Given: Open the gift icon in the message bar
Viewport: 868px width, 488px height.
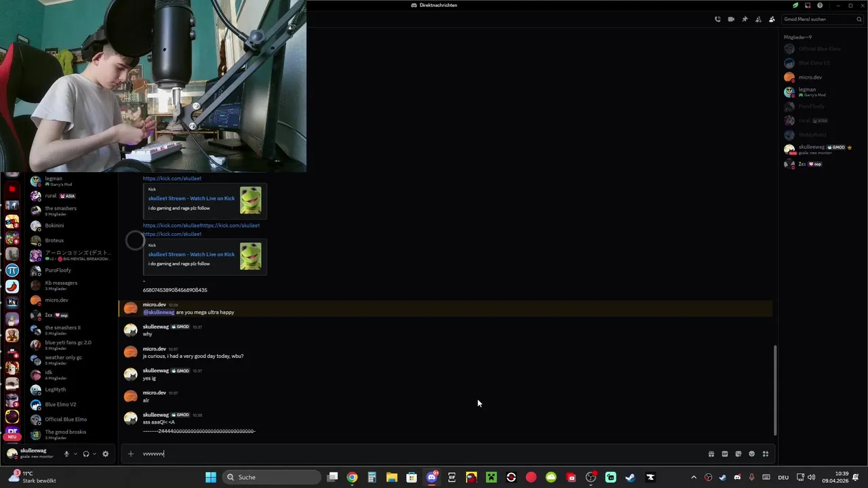Looking at the screenshot, I should click(711, 454).
